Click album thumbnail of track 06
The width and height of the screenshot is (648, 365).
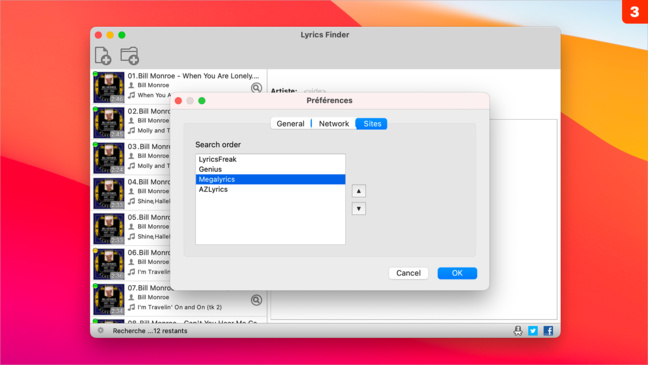[109, 264]
